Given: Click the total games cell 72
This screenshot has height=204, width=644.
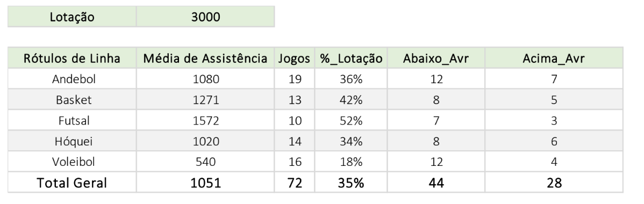Looking at the screenshot, I should click(295, 183).
